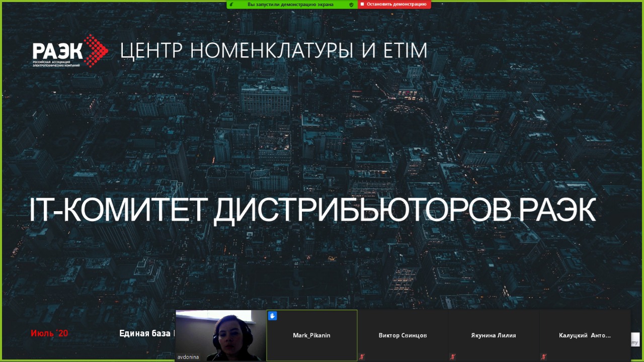This screenshot has height=362, width=644.
Task: Select the Калуцкий Анто... participant tile
Action: (585, 335)
